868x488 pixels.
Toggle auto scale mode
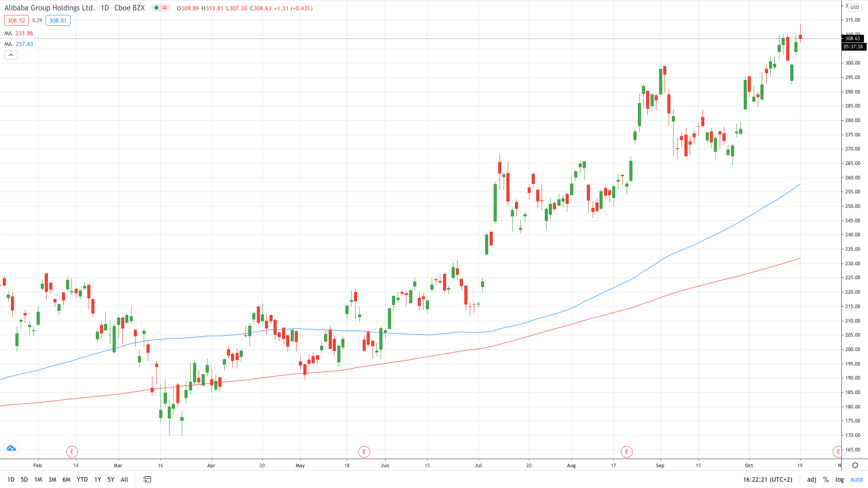coord(857,479)
